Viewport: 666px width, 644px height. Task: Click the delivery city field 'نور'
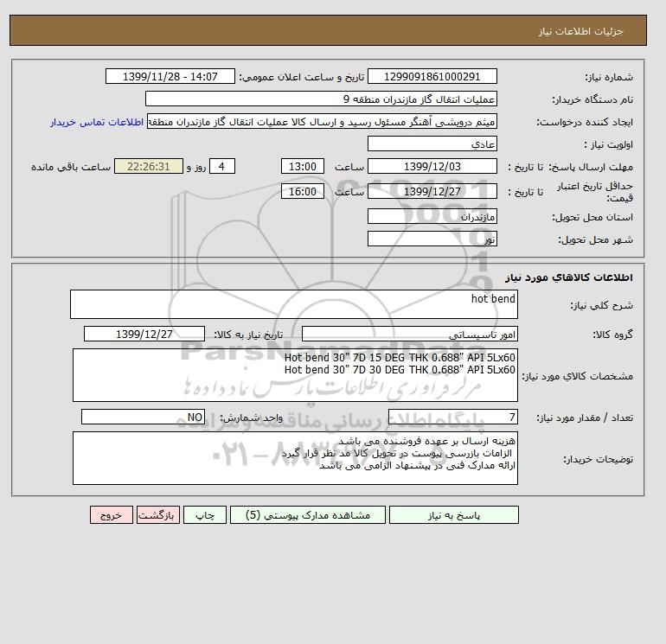click(x=432, y=239)
